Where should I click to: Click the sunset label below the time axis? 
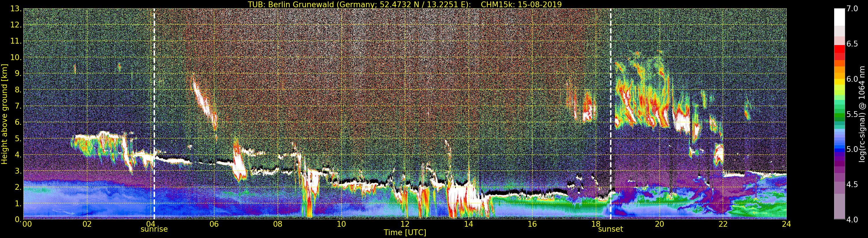[x=610, y=229]
